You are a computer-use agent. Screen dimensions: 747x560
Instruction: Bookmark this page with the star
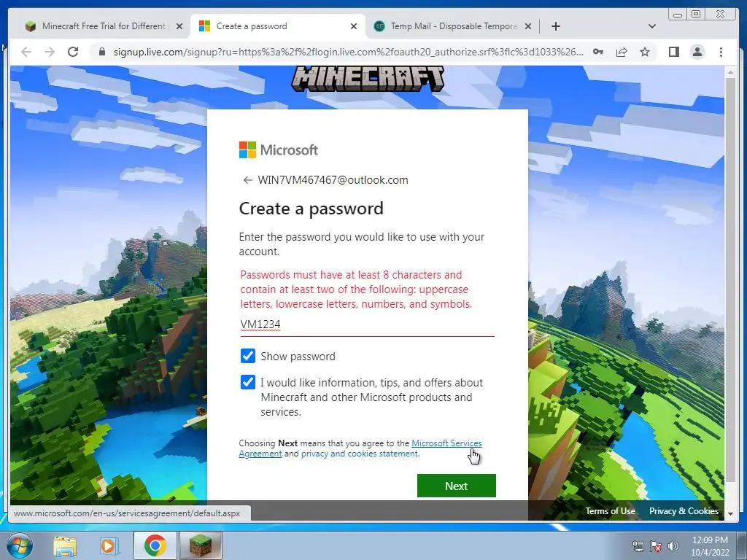tap(645, 52)
